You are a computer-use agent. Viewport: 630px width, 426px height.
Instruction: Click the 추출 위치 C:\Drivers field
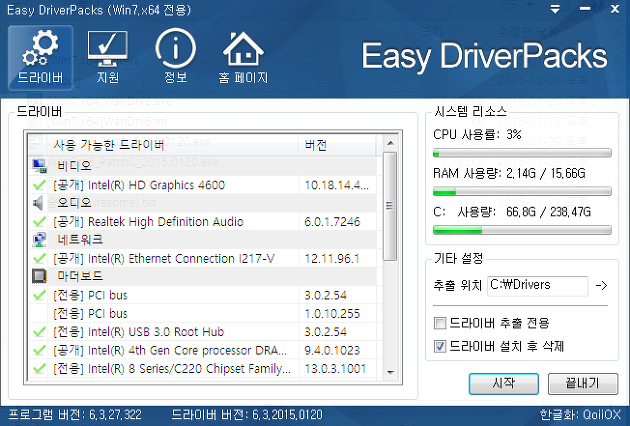pyautogui.click(x=537, y=286)
